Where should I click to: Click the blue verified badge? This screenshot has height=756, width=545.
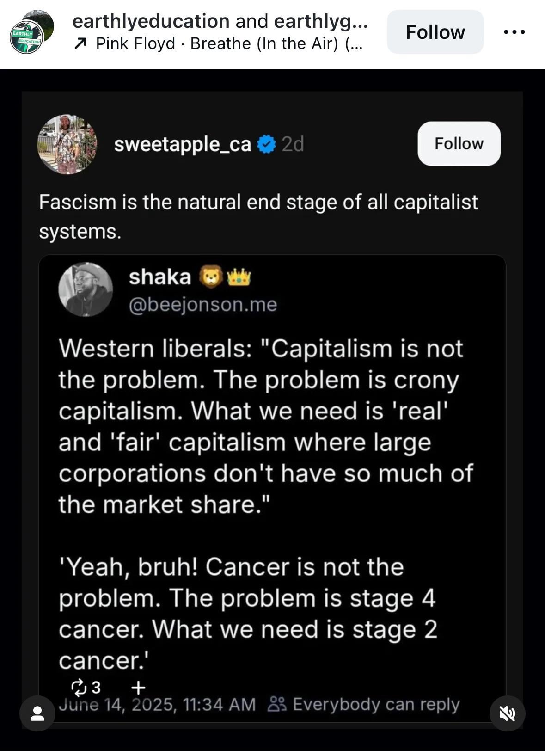point(266,144)
